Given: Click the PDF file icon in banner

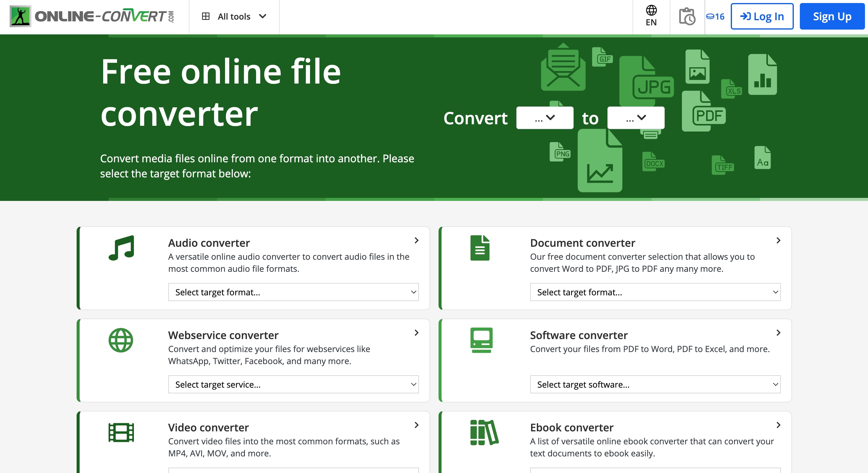Looking at the screenshot, I should 704,111.
